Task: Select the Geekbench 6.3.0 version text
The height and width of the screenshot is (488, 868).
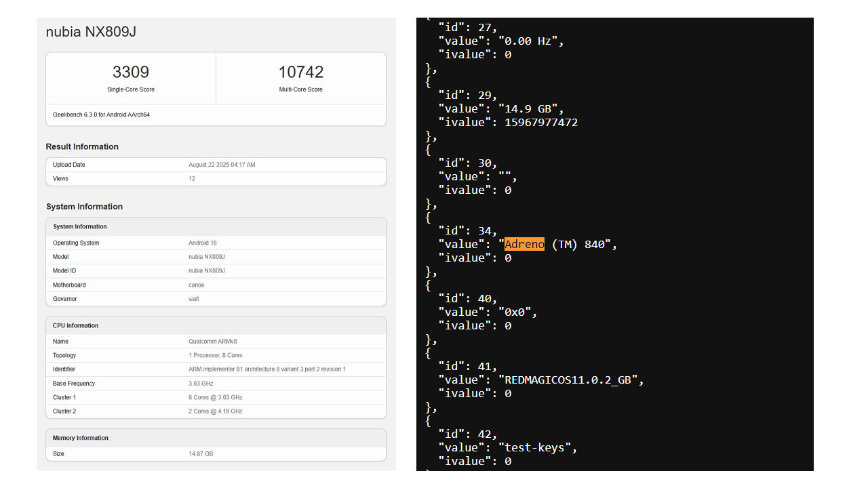Action: [x=101, y=115]
